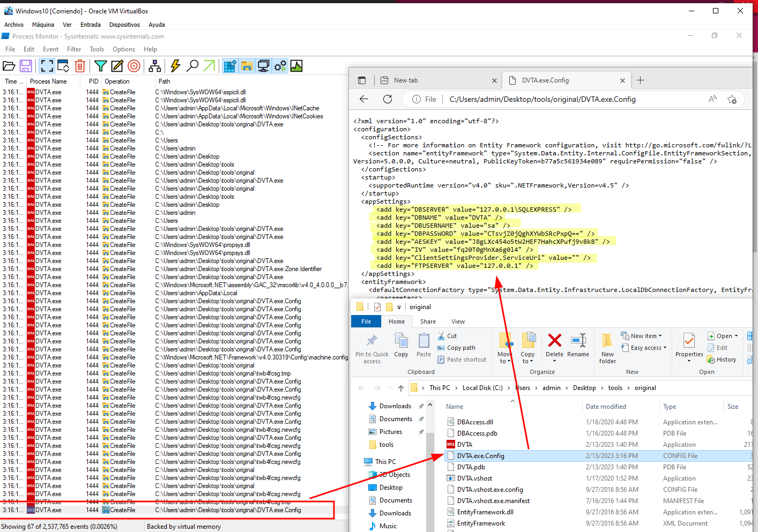Toggle the Capture events button in Process Monitor

point(47,66)
